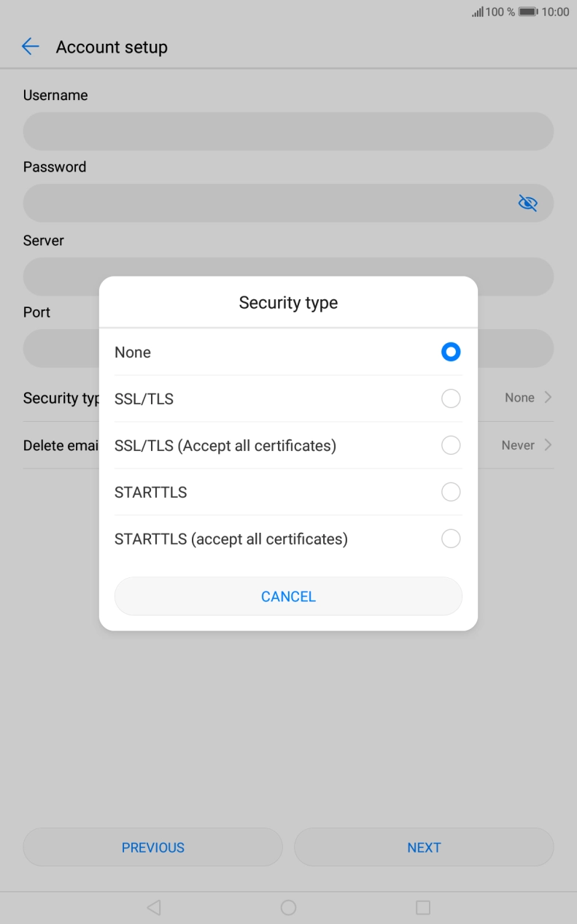Screen dimensions: 577x924
Task: Select the STARTTLS radio button
Action: [x=451, y=492]
